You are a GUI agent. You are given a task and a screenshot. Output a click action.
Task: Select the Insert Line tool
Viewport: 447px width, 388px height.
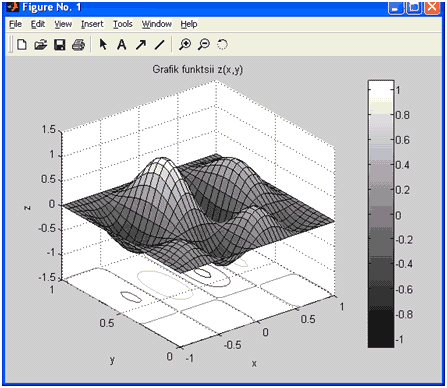(160, 44)
